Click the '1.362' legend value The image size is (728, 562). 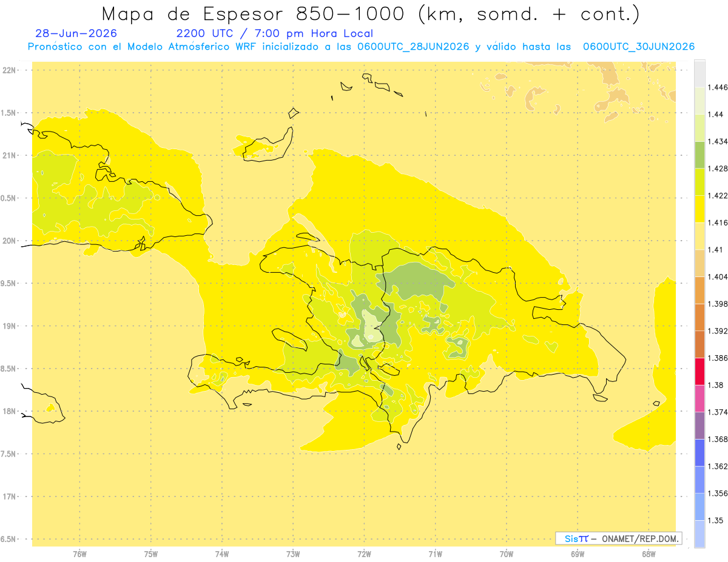click(x=718, y=467)
